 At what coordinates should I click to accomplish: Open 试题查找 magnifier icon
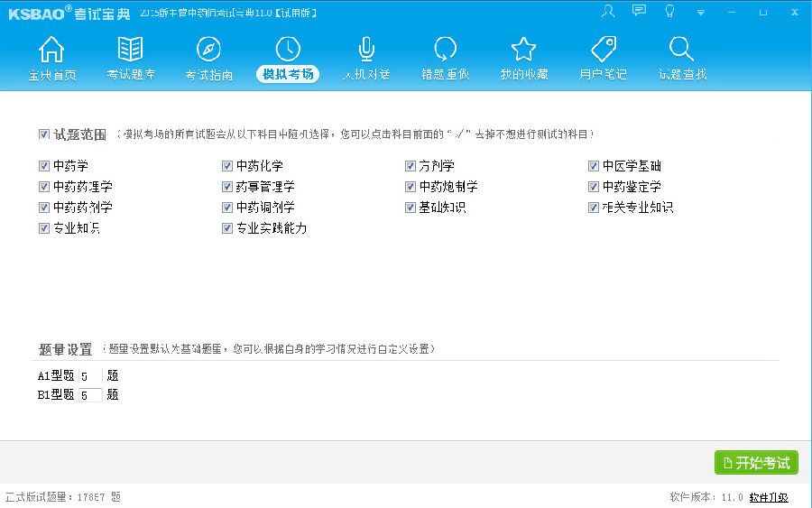click(x=681, y=50)
